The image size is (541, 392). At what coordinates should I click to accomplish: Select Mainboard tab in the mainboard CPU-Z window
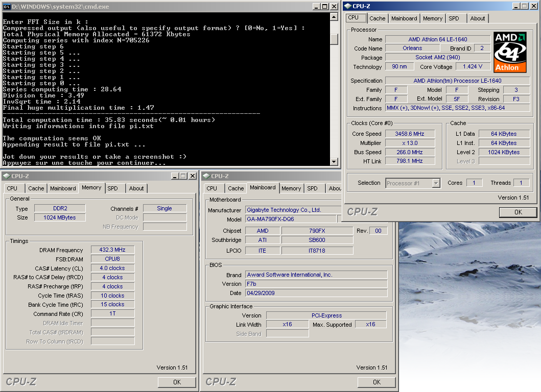[263, 187]
